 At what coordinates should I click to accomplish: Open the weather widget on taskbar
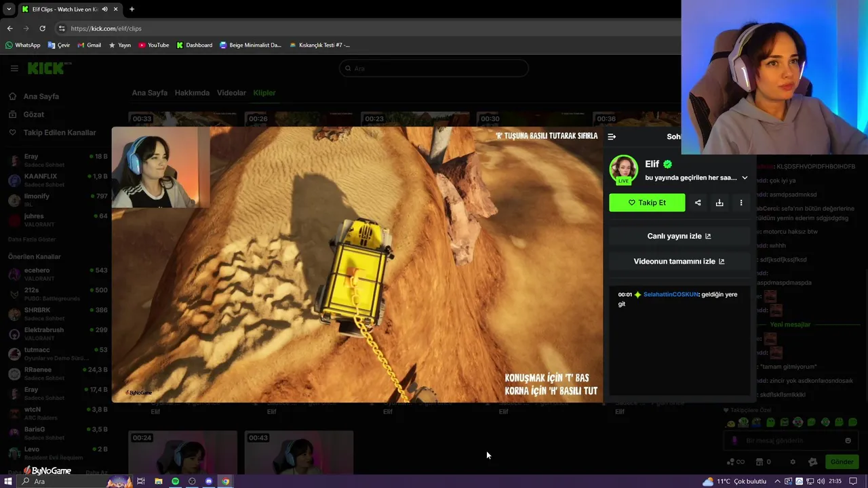click(734, 481)
